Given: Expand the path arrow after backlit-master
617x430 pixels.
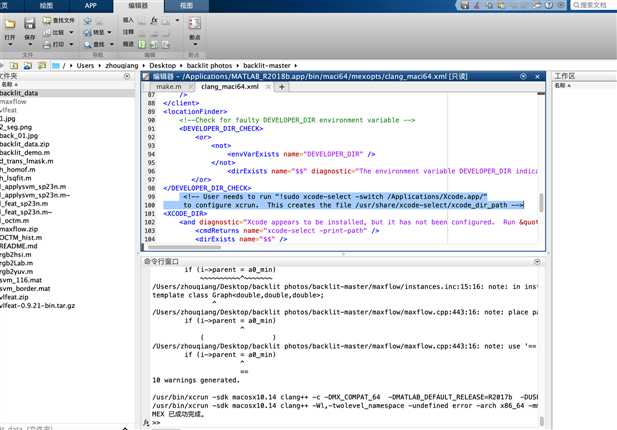Looking at the screenshot, I should click(x=296, y=66).
